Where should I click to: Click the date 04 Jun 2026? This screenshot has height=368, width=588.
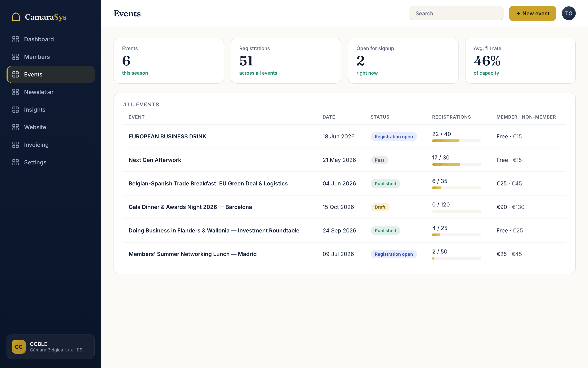click(x=339, y=184)
